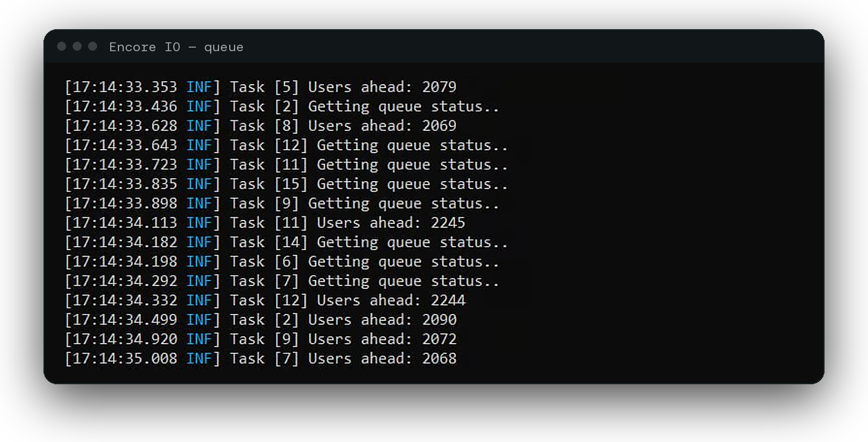Screen dimensions: 868x442
Task: Click the Task [12] Getting queue status line
Action: [x=286, y=145]
